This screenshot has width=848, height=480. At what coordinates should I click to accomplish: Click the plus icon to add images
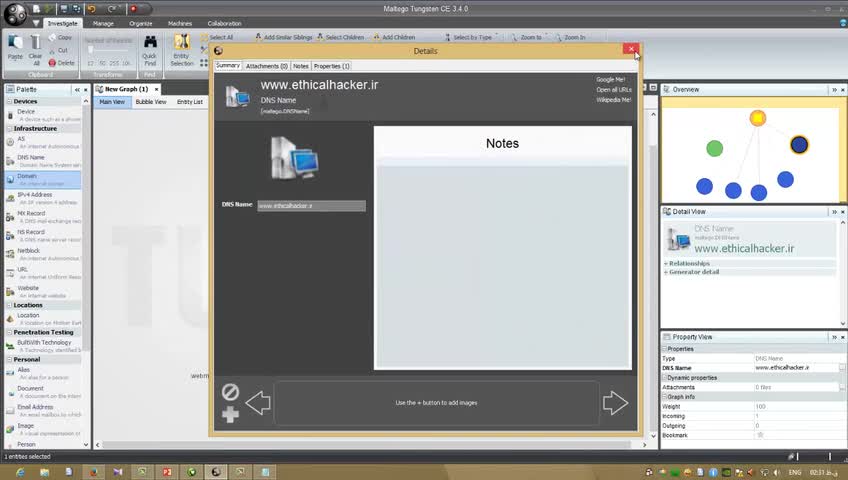[x=230, y=415]
